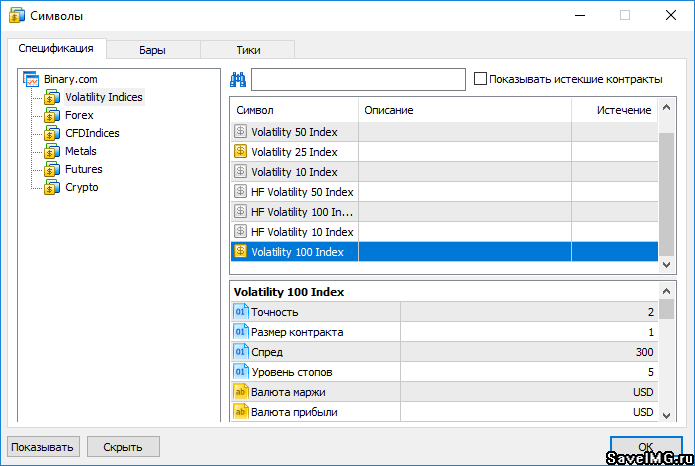695x466 pixels.
Task: Click the Volatility 25 Index gold icon
Action: pos(240,152)
